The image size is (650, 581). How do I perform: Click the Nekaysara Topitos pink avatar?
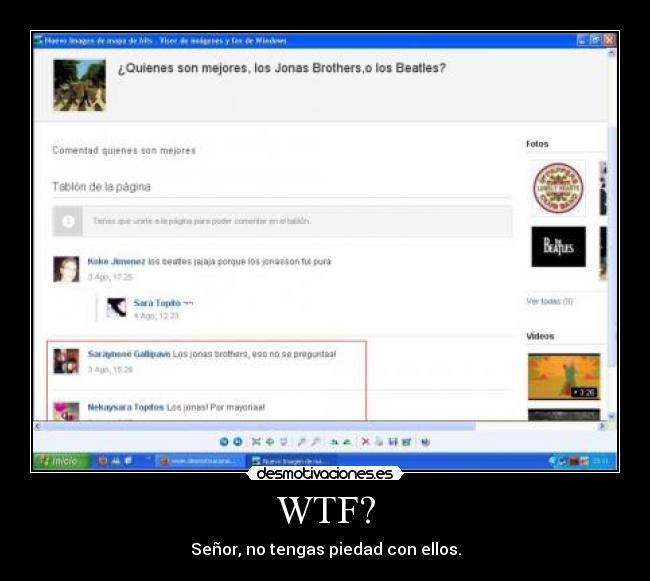pyautogui.click(x=66, y=411)
